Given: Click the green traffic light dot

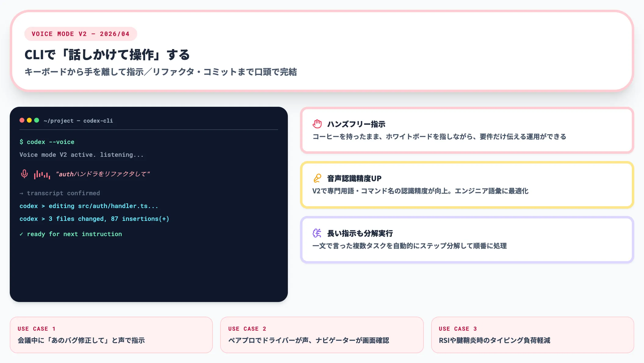Looking at the screenshot, I should 37,120.
